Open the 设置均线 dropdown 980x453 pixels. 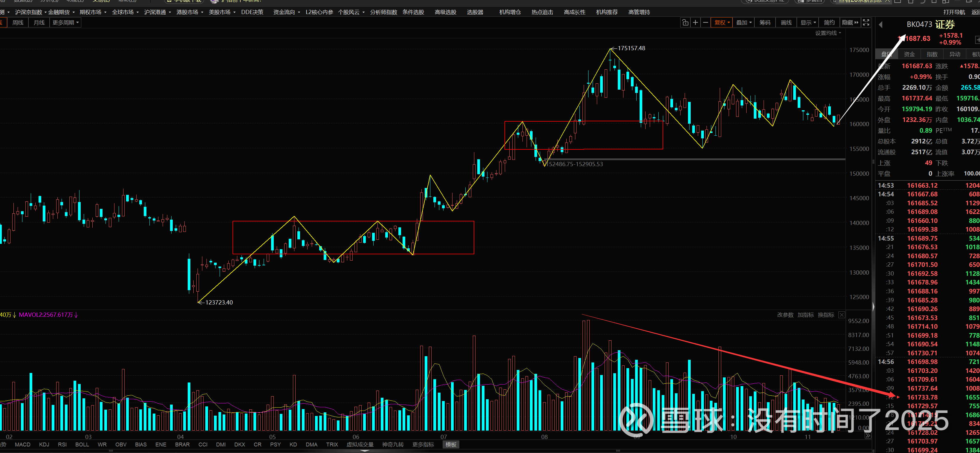[828, 33]
